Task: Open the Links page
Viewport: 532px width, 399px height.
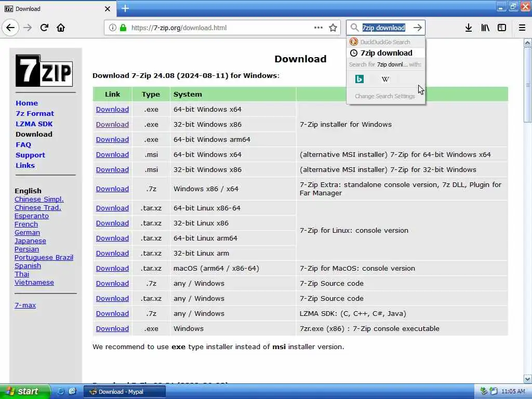Action: pos(25,166)
